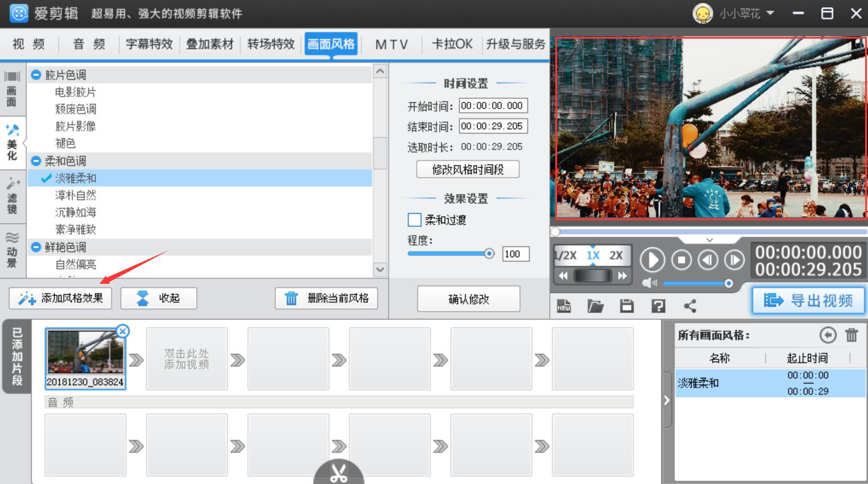Open an existing project folder icon

pos(595,306)
